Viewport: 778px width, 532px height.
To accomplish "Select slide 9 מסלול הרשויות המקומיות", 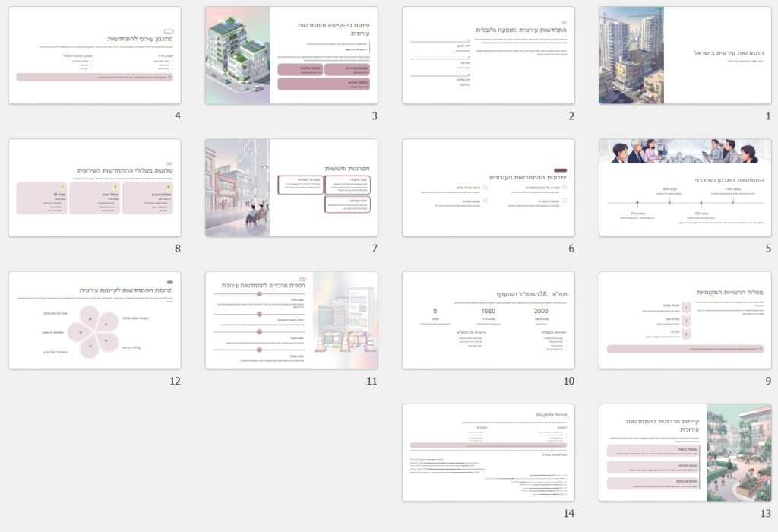I will 685,320.
